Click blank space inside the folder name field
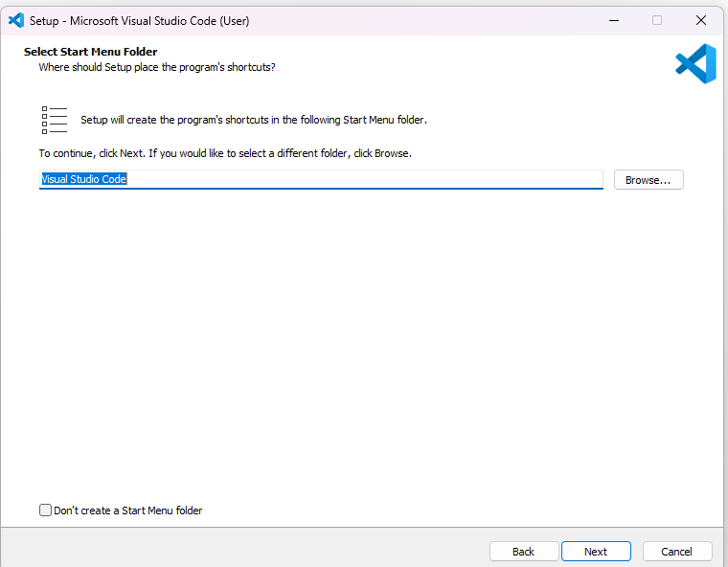Viewport: 728px width, 567px height. [362, 179]
